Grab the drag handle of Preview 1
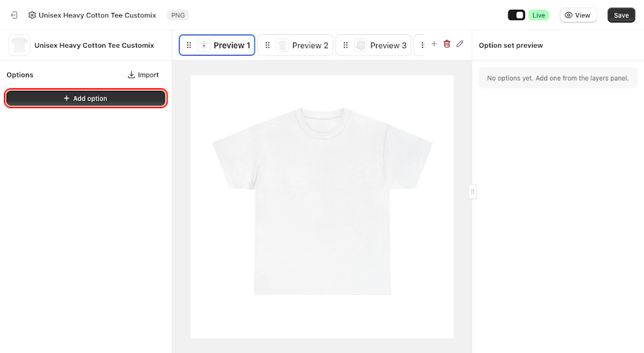The width and height of the screenshot is (644, 353). coord(189,45)
